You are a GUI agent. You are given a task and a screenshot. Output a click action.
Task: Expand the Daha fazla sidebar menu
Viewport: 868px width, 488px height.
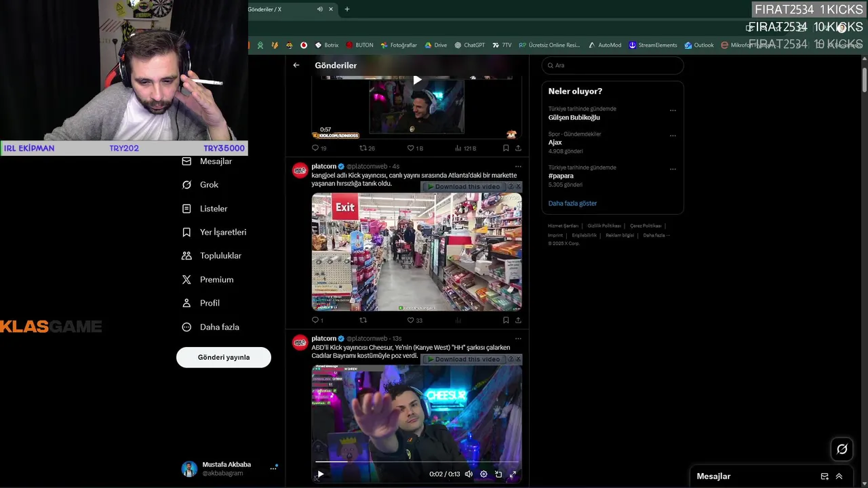(x=210, y=327)
